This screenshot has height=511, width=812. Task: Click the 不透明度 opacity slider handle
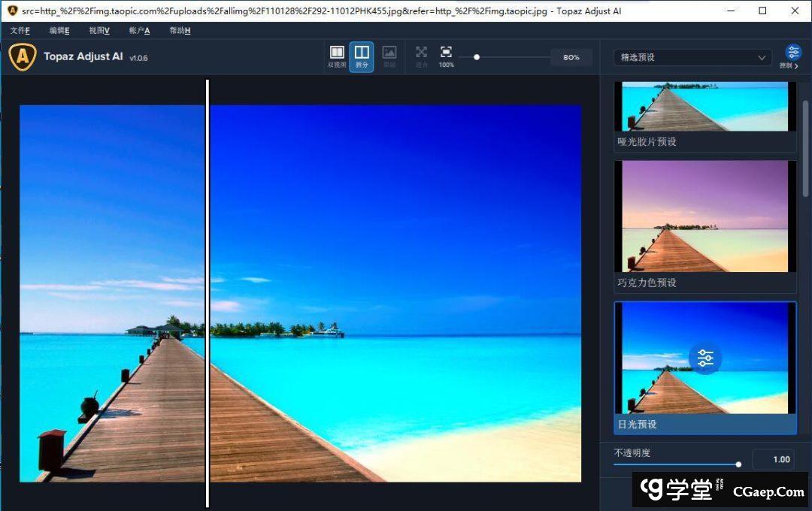(x=738, y=464)
